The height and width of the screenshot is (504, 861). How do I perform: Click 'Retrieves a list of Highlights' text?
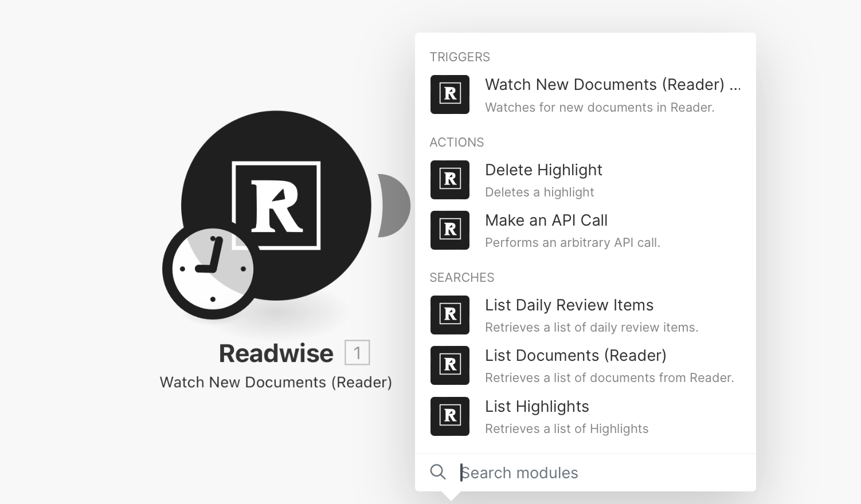point(567,429)
